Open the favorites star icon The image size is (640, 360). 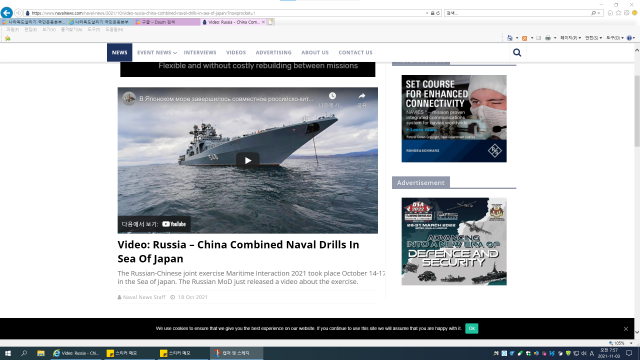pos(618,13)
